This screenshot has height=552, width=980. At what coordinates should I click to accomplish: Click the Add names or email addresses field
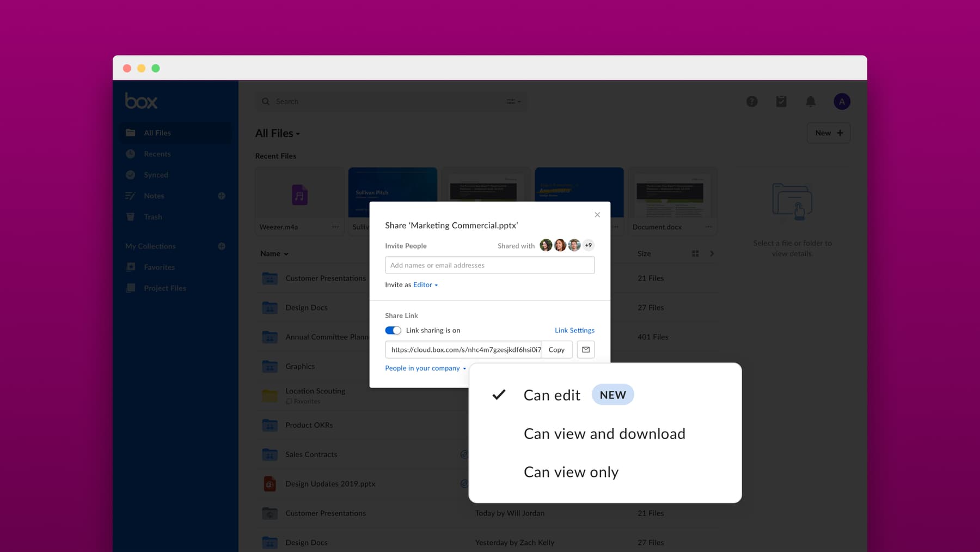click(489, 265)
